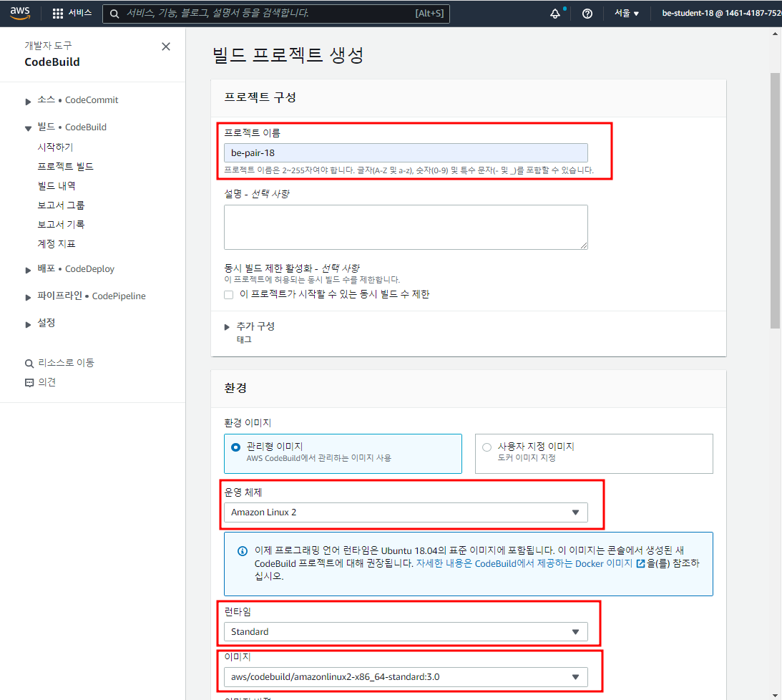Click the CodeBuild sidebar heading
Screen dimensions: 782x700
(52, 62)
